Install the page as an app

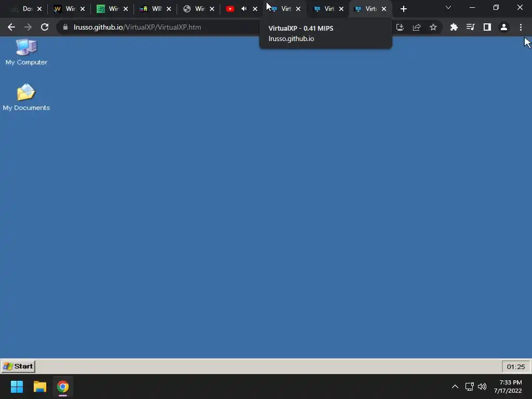pyautogui.click(x=400, y=27)
